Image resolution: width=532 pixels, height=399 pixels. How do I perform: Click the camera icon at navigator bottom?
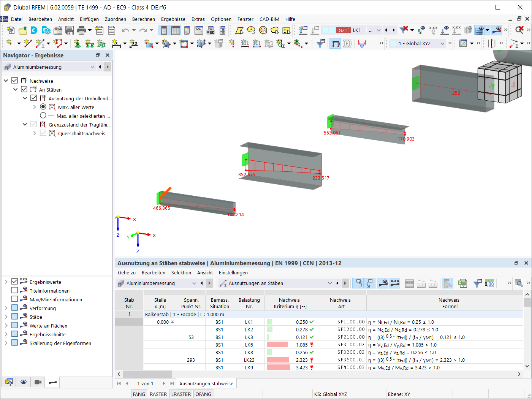coord(38,382)
